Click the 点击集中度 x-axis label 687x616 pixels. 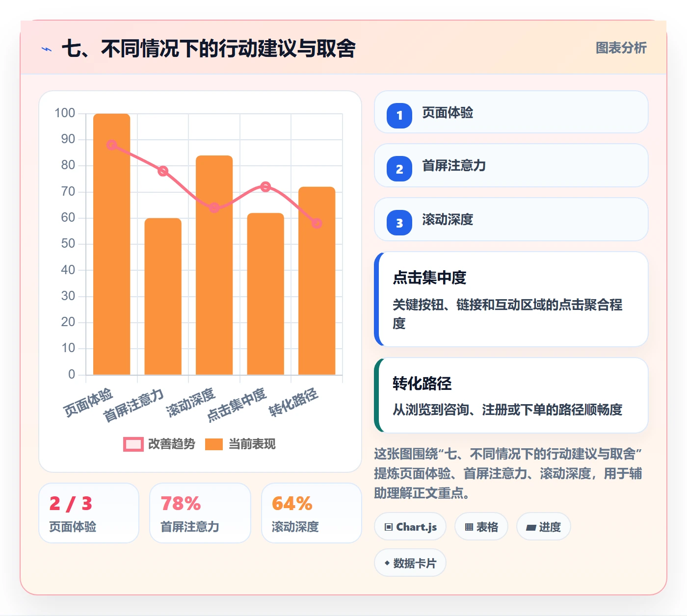237,405
